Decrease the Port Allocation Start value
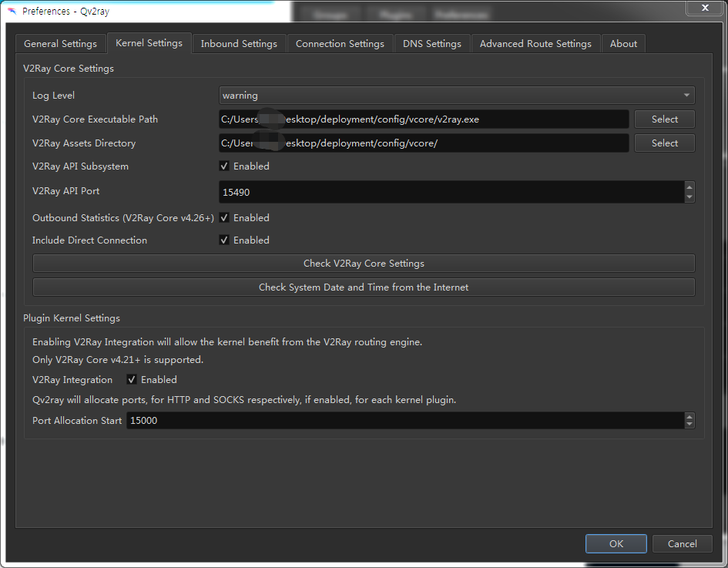This screenshot has height=568, width=728. [x=689, y=425]
